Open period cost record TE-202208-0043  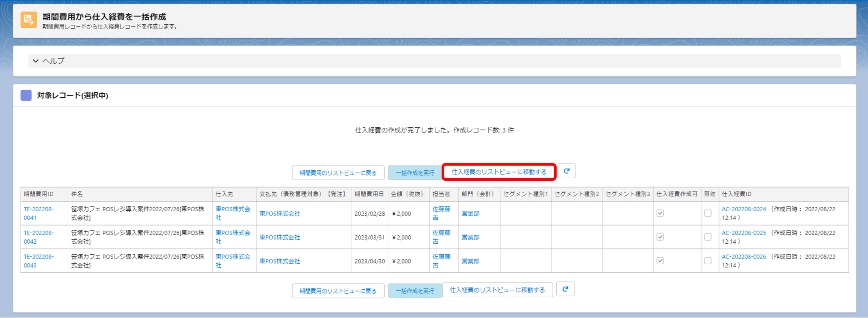click(39, 261)
